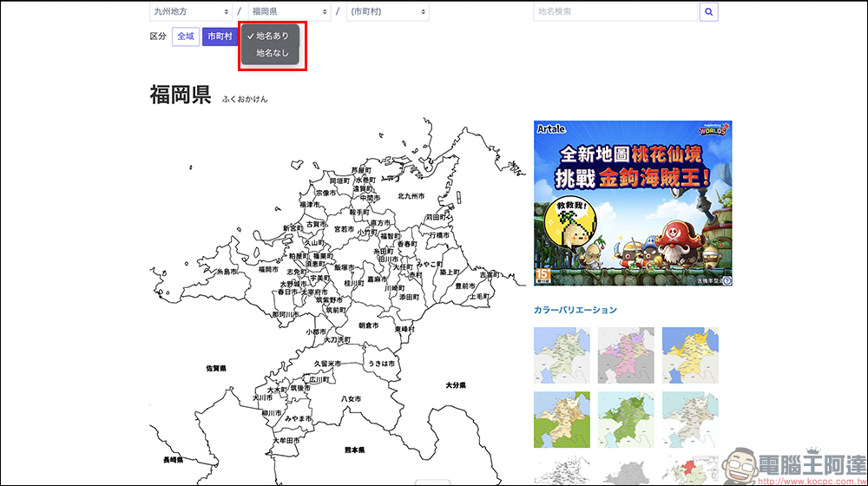Image resolution: width=868 pixels, height=486 pixels.
Task: Select the beige on green color variation thumbnail
Action: coord(562,419)
